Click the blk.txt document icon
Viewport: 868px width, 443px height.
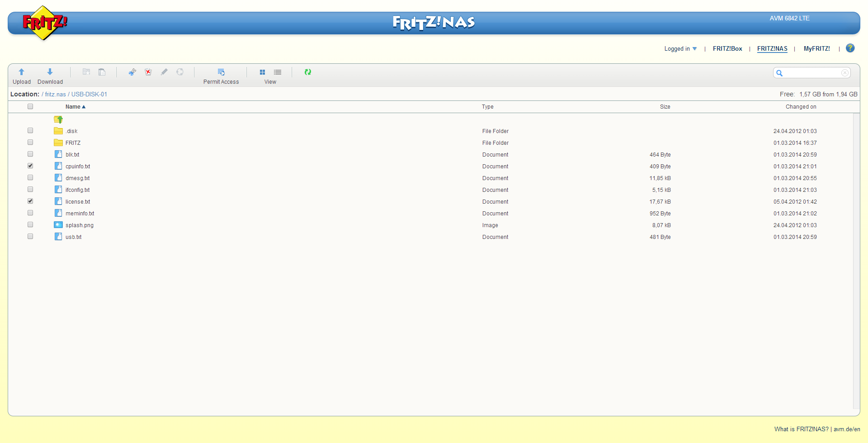tap(58, 154)
